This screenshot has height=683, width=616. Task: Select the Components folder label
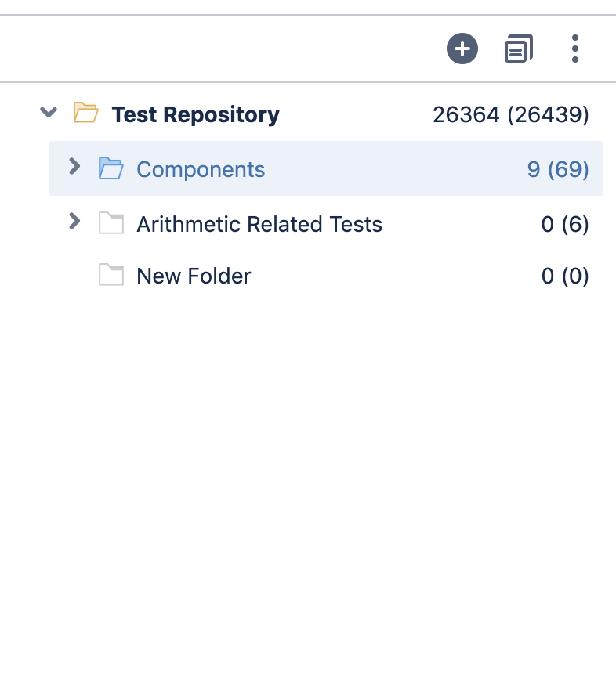click(201, 169)
